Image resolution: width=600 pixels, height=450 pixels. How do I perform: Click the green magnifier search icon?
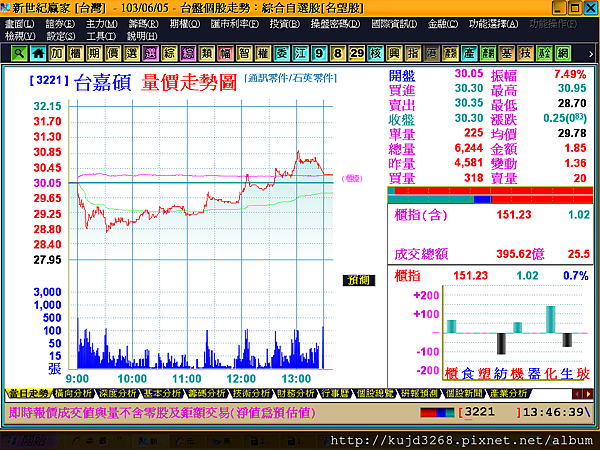pos(20,53)
